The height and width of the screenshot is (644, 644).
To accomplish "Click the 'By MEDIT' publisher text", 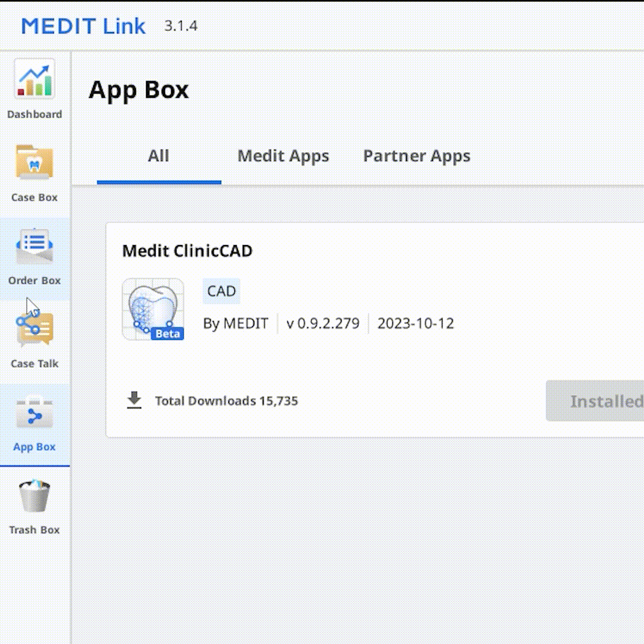I will click(x=236, y=324).
